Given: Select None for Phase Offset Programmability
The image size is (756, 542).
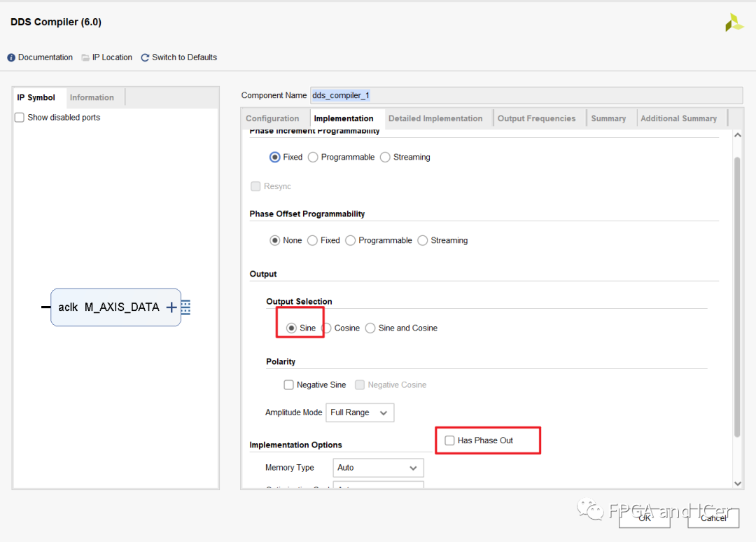Looking at the screenshot, I should 275,240.
